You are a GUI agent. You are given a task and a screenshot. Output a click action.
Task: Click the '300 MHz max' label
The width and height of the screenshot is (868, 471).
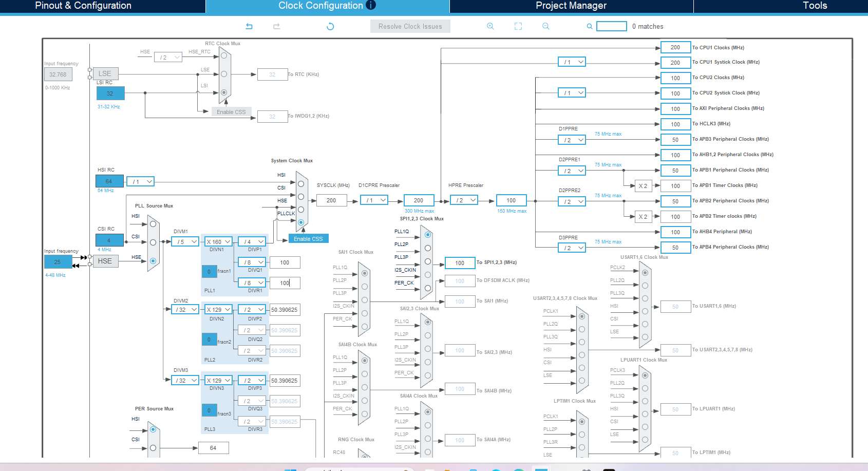(x=419, y=211)
